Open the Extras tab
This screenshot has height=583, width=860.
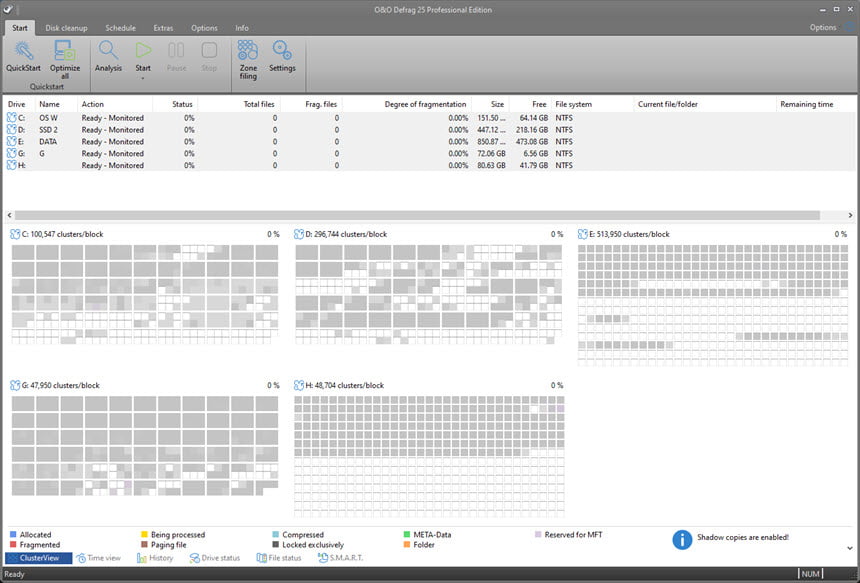coord(163,28)
